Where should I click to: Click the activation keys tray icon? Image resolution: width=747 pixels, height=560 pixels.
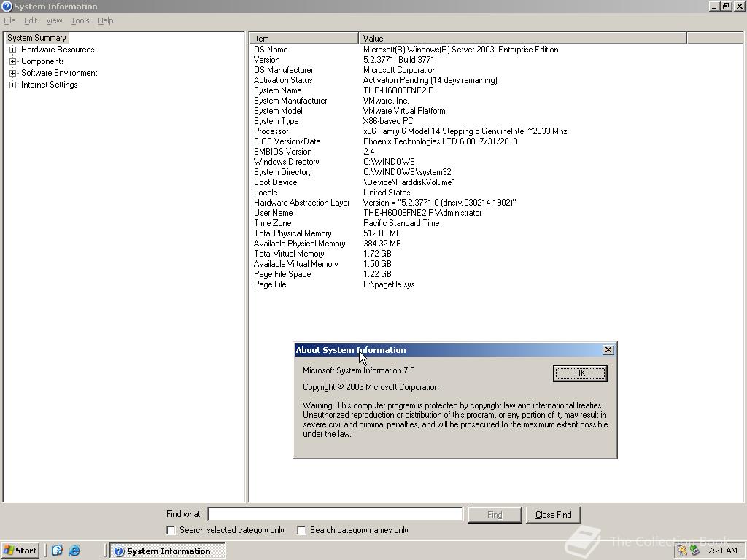[x=682, y=551]
